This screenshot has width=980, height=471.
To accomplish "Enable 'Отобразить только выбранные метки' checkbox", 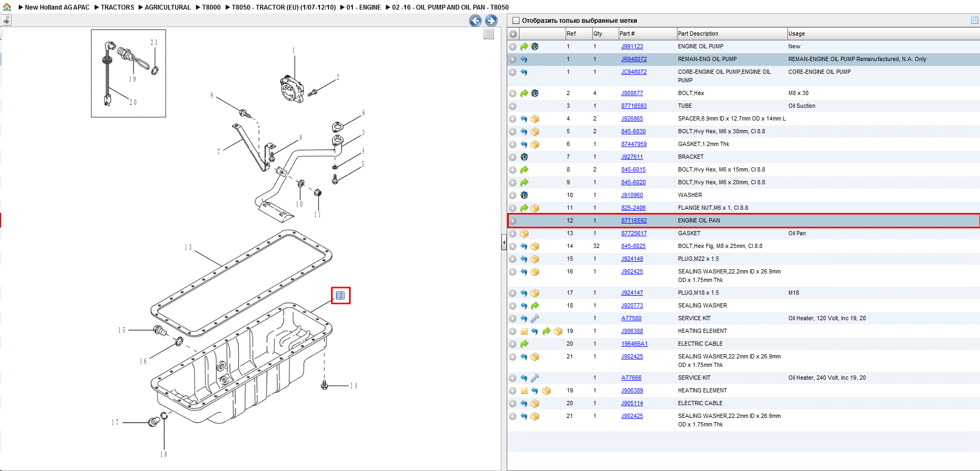I will click(516, 21).
